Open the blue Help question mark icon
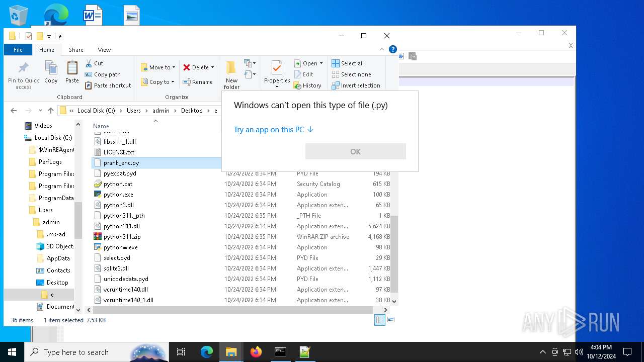 click(393, 49)
